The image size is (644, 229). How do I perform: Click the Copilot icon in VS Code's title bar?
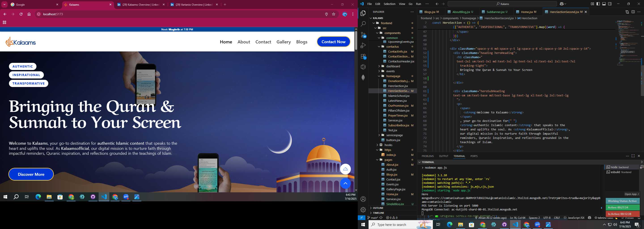pyautogui.click(x=561, y=4)
